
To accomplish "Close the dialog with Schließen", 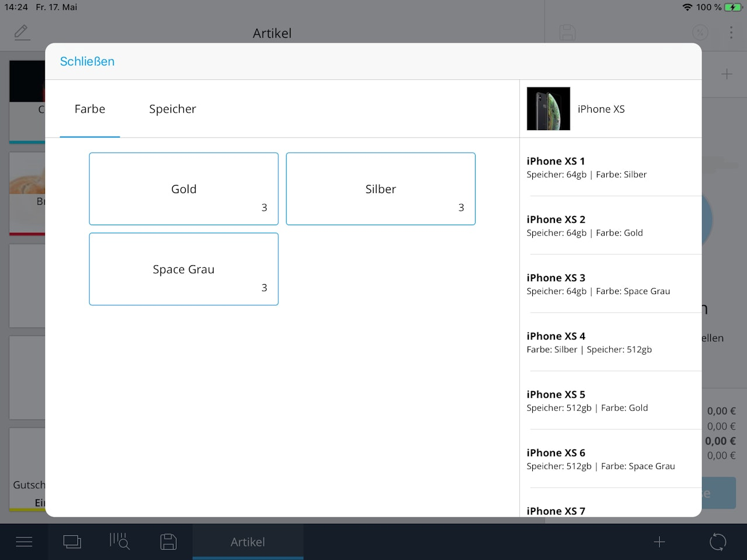I will pos(87,61).
